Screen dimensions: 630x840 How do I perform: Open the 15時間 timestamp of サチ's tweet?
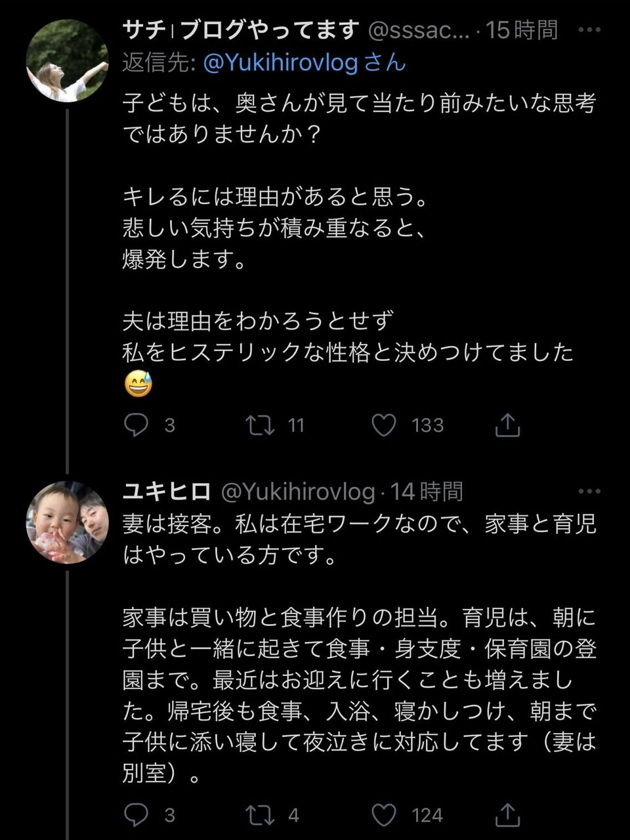click(522, 30)
